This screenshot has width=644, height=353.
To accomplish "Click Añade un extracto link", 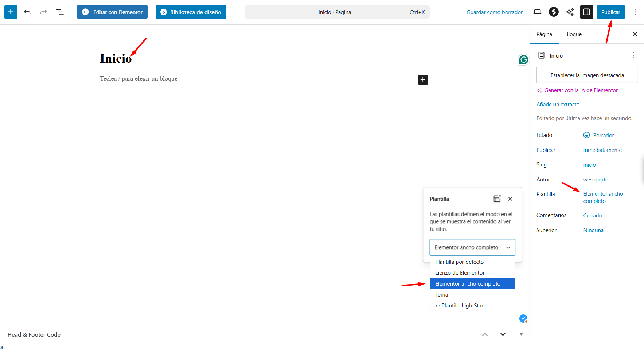I will [560, 105].
